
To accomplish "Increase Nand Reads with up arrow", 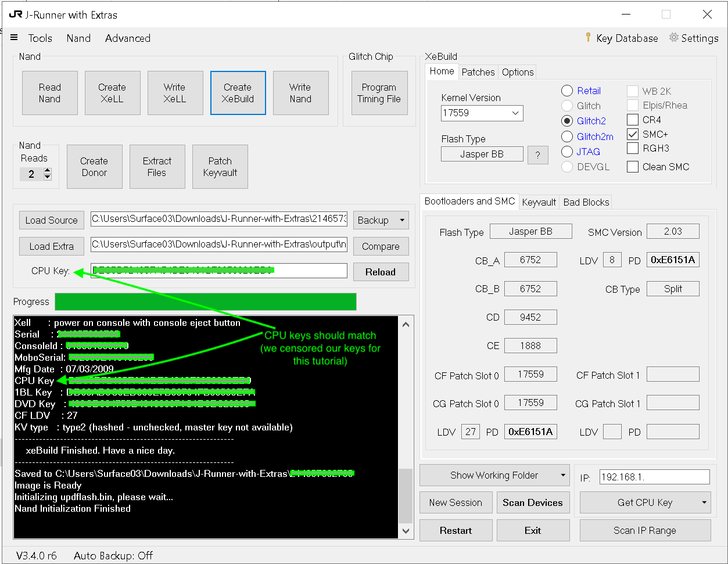I will tap(48, 171).
